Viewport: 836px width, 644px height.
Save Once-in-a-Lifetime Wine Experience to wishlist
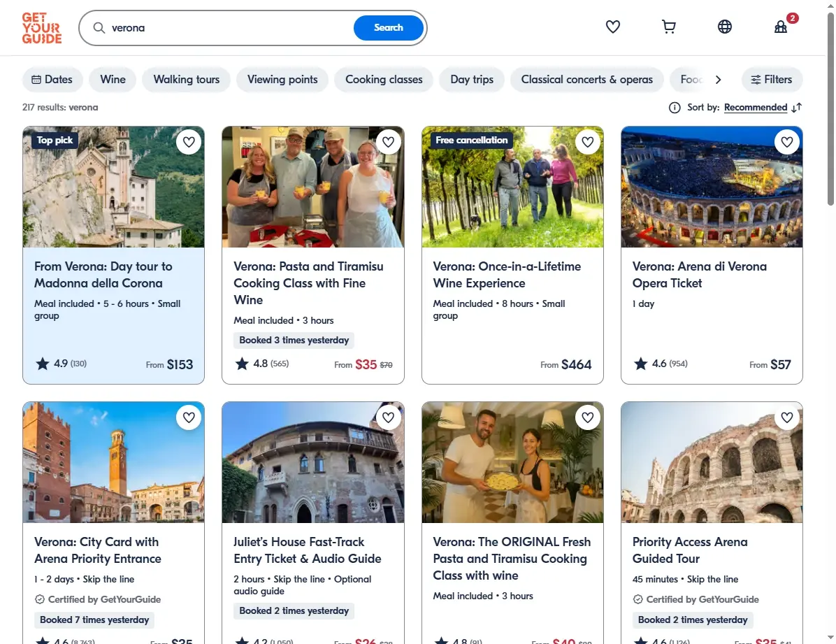[588, 142]
